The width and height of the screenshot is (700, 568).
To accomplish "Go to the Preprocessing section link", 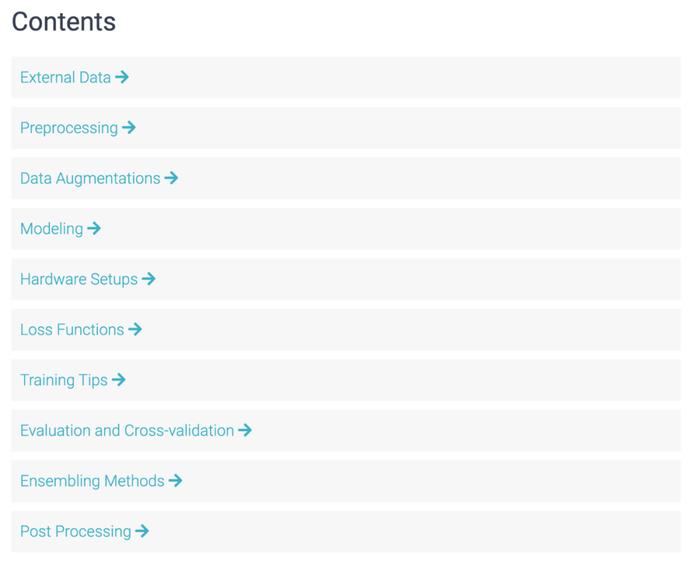I will point(69,128).
